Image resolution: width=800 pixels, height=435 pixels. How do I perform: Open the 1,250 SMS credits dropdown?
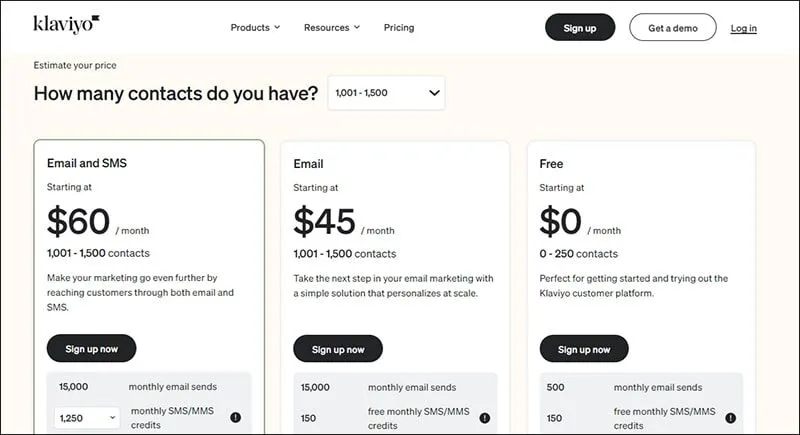pos(87,417)
